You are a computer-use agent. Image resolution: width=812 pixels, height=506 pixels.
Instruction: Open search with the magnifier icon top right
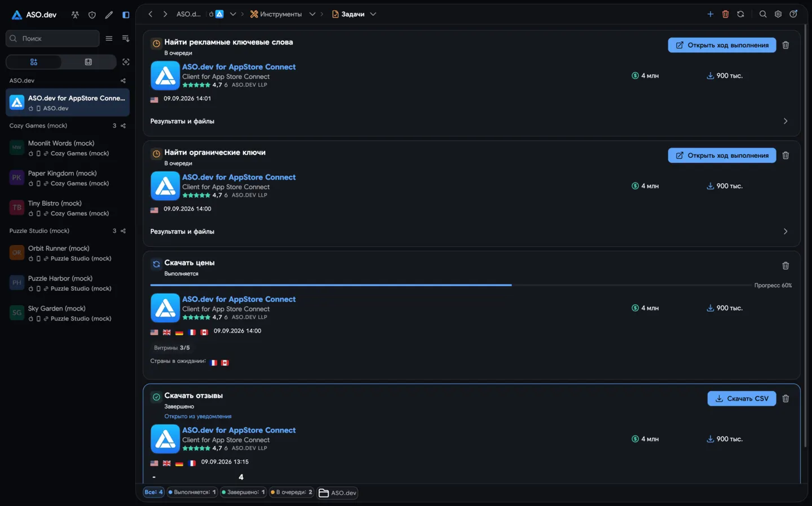click(x=763, y=14)
